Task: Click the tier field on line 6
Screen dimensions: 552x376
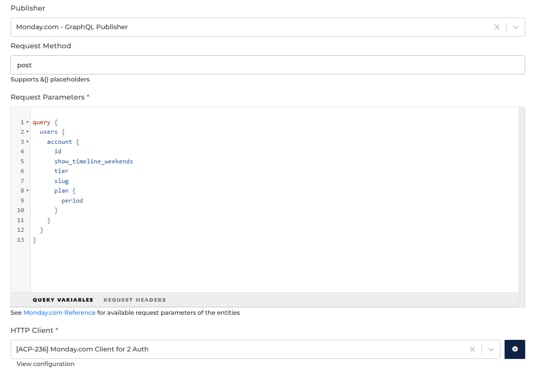Action: pos(61,171)
